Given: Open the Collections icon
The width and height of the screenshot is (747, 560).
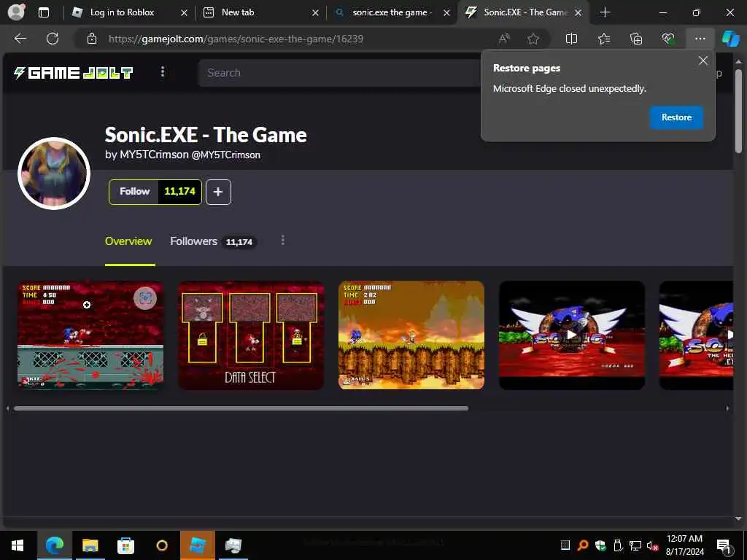Looking at the screenshot, I should 636,39.
